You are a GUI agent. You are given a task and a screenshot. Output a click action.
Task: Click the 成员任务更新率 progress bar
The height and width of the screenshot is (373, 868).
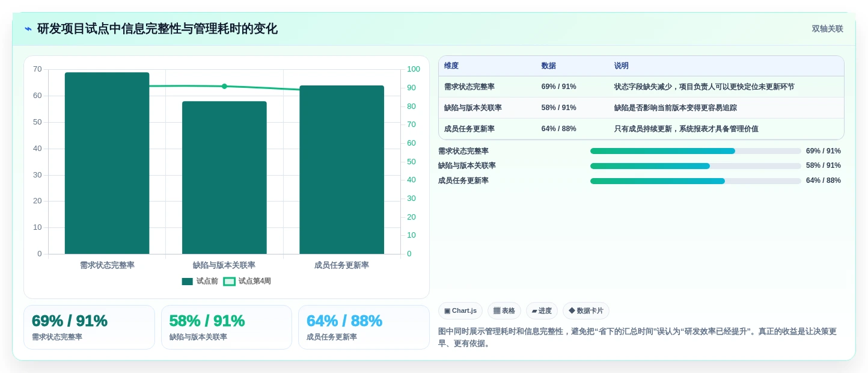pyautogui.click(x=695, y=181)
